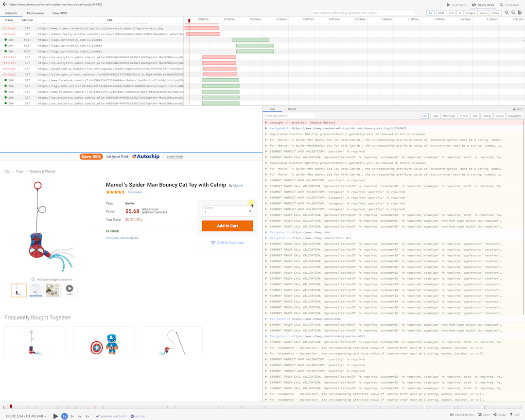
Task: Filter logs by Debug
Action: [x=487, y=116]
